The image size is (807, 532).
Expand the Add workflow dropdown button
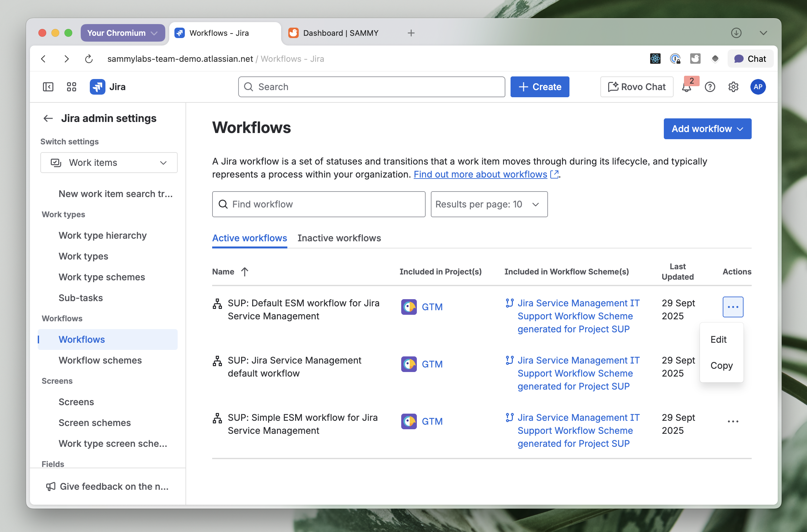point(707,129)
